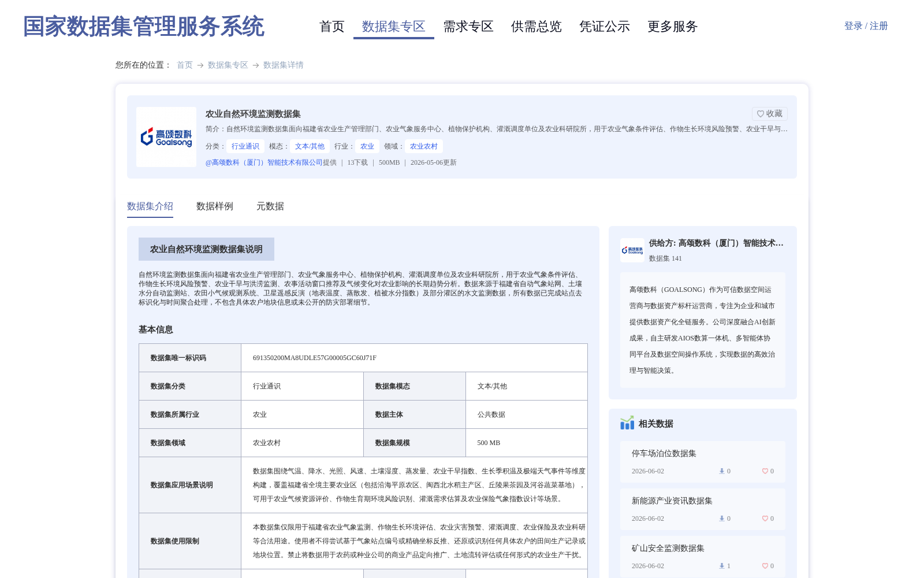The height and width of the screenshot is (578, 924).
Task: Click the bar chart icon beside 相关数据
Action: point(627,423)
